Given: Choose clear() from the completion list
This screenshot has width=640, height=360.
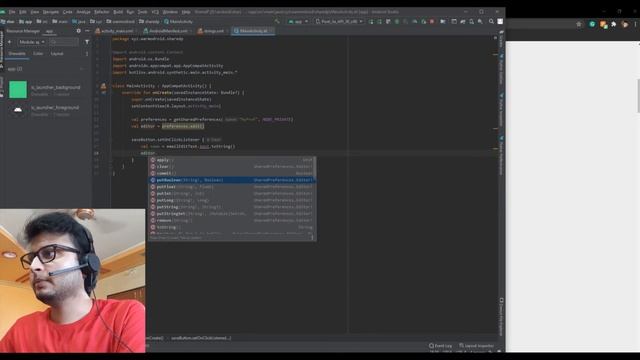Looking at the screenshot, I should coord(232,167).
